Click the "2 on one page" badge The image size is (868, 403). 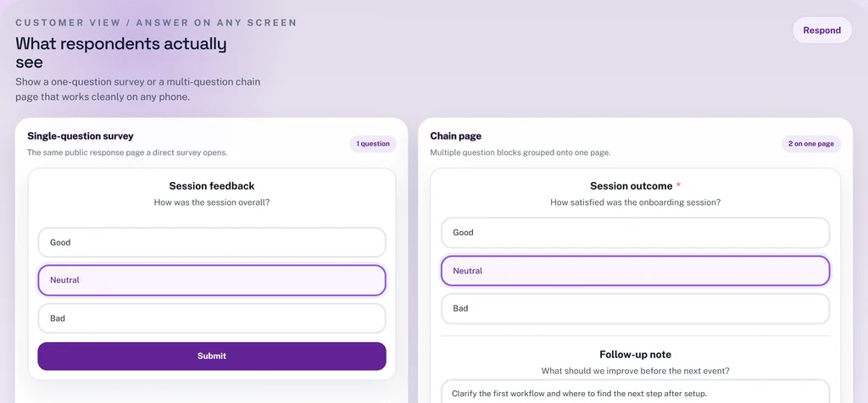810,144
